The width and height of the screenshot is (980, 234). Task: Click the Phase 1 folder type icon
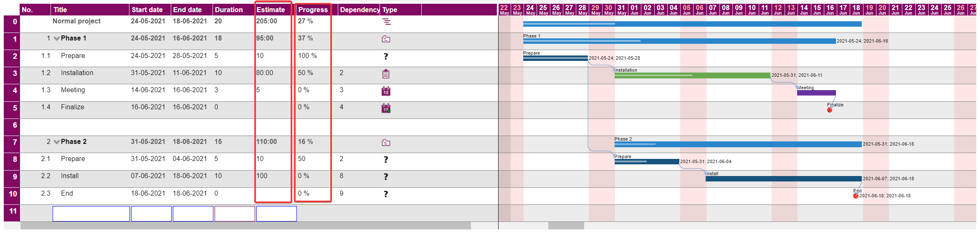(386, 39)
